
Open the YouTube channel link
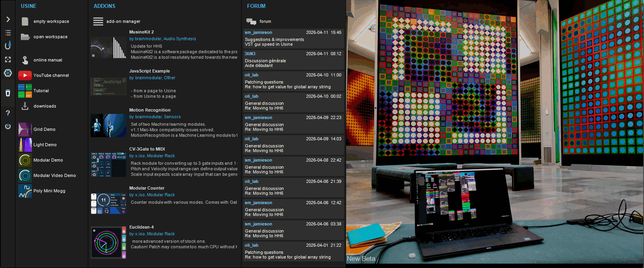51,75
